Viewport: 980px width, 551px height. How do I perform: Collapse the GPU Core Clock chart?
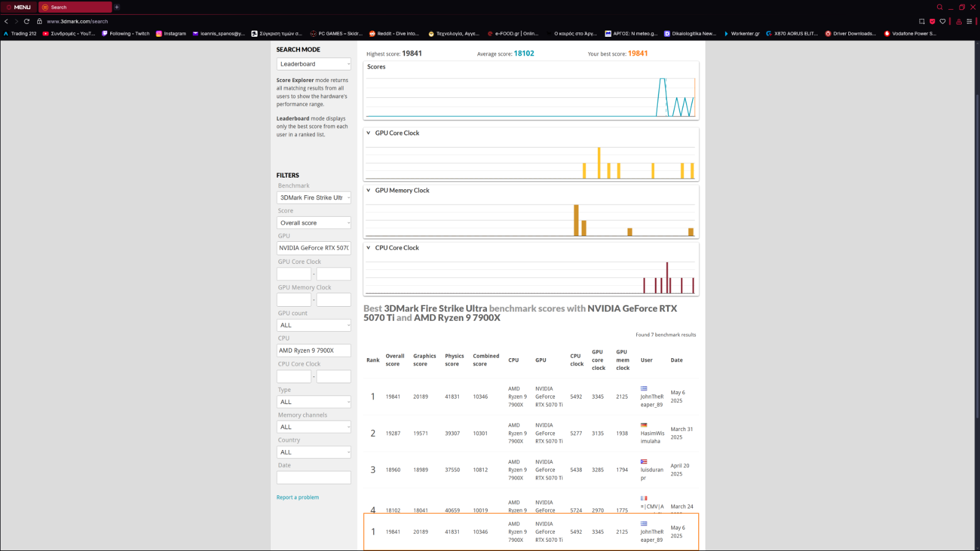point(368,133)
